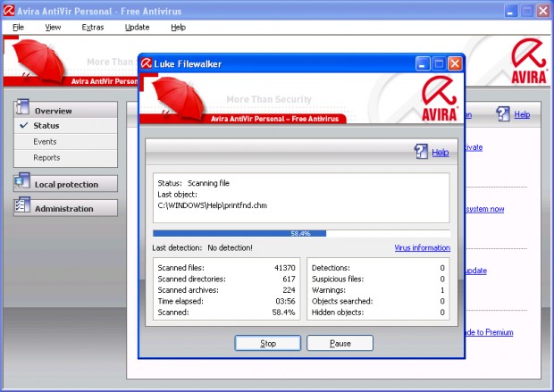The height and width of the screenshot is (392, 554).
Task: Click the Hidden objects label
Action: pyautogui.click(x=338, y=313)
